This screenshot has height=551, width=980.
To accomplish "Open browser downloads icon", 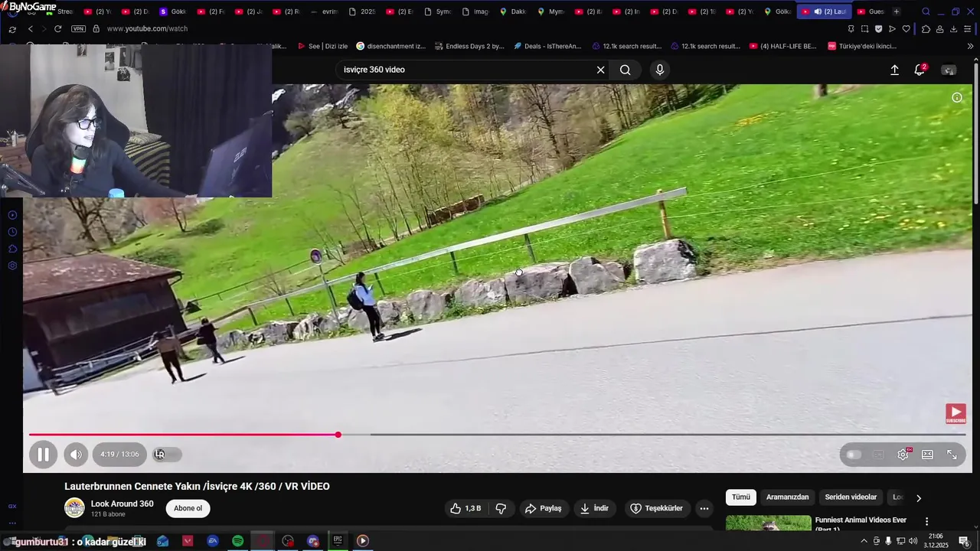I will pos(953,28).
